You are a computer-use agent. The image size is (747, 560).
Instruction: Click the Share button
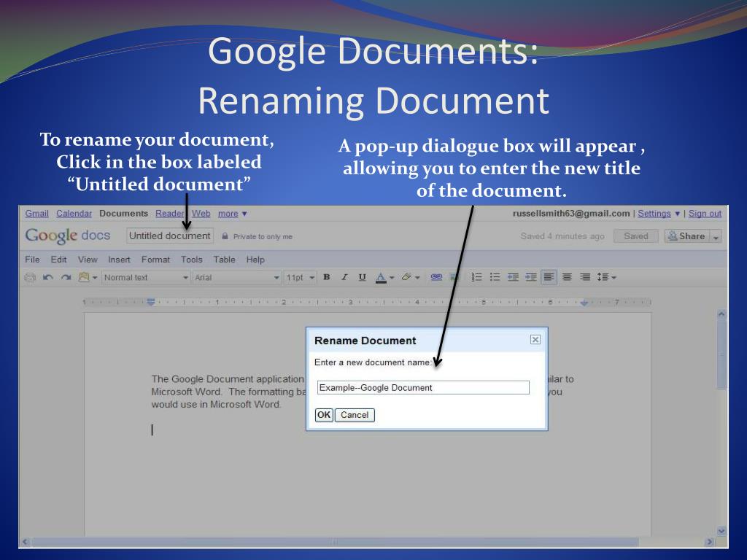coord(686,236)
